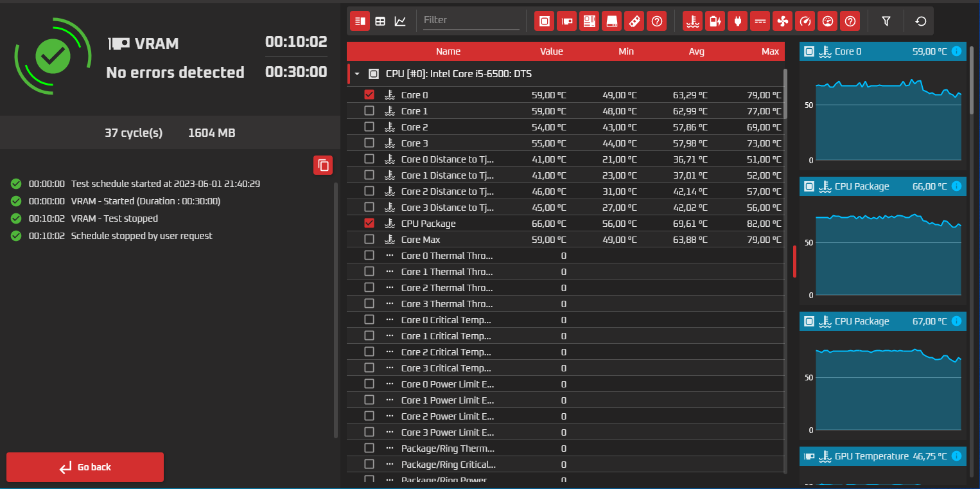Viewport: 980px width, 489px height.
Task: Click the 'Test schedule started at 2023-06-01' log entry
Action: coord(166,183)
